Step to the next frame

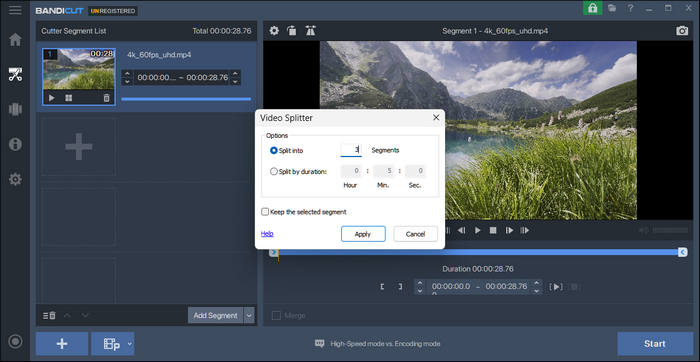pyautogui.click(x=509, y=230)
